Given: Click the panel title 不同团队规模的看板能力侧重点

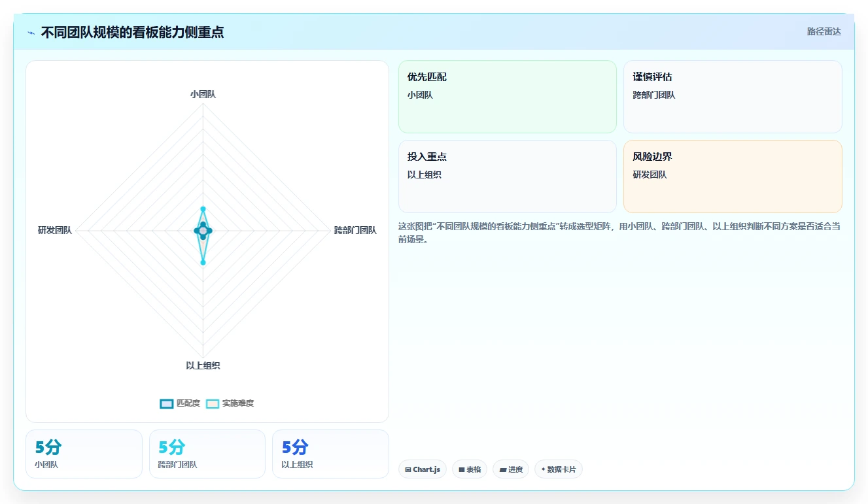Looking at the screenshot, I should [132, 33].
